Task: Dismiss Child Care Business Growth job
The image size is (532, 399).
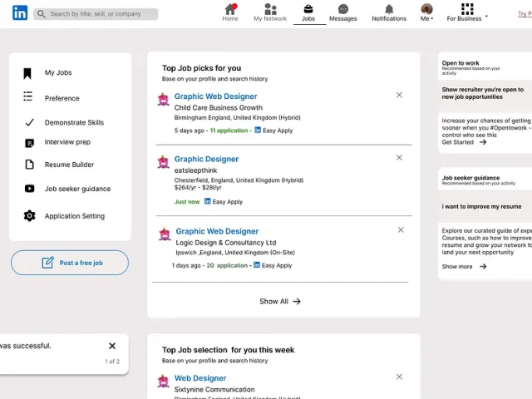Action: point(399,95)
